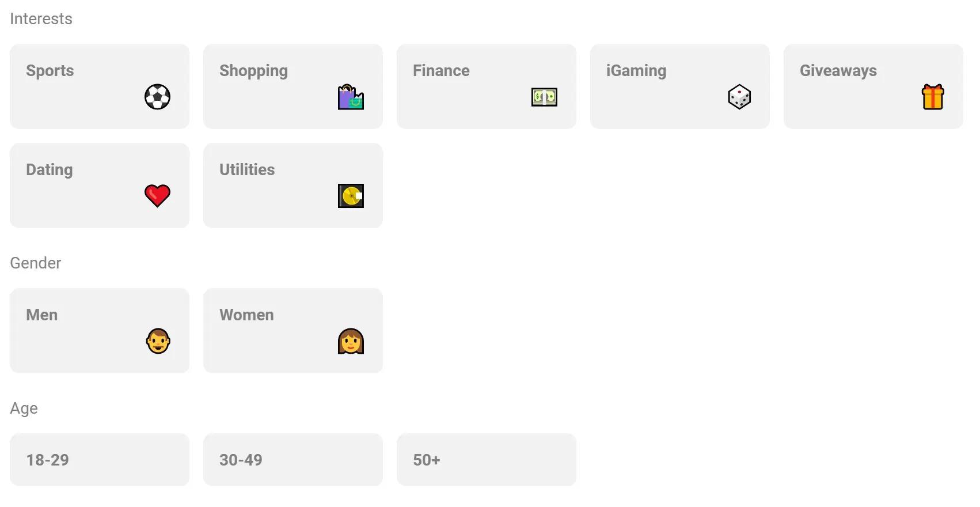Image resolution: width=980 pixels, height=507 pixels.
Task: Select the 18-29 age group
Action: [99, 460]
